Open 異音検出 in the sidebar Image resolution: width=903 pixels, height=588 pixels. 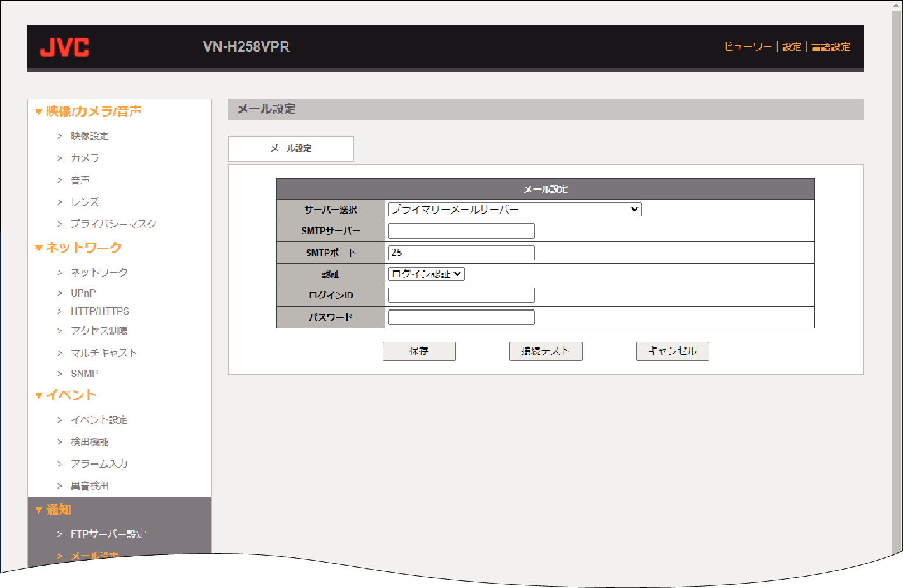pos(89,486)
